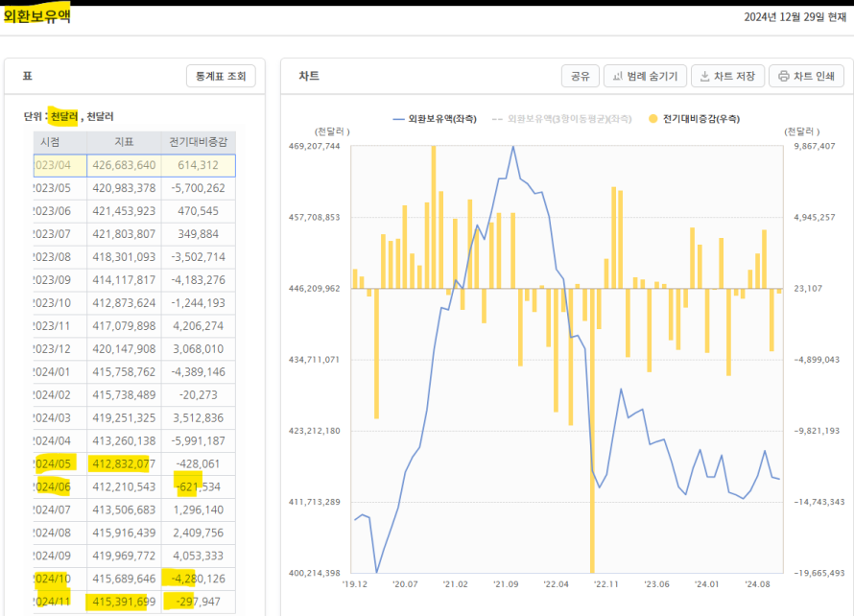Viewport: 854px width, 616px height.
Task: Toggle the 전기대비증감(우축) legend series
Action: (x=700, y=119)
